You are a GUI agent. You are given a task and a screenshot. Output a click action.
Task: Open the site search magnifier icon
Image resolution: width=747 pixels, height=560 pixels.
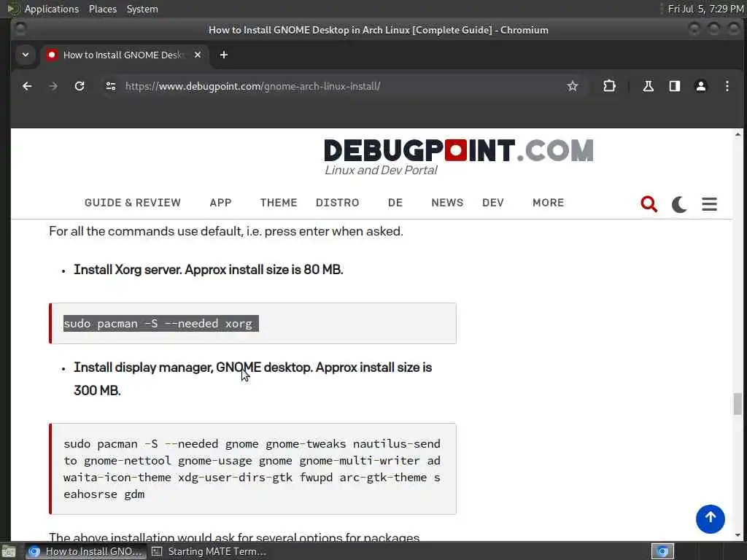pos(649,204)
